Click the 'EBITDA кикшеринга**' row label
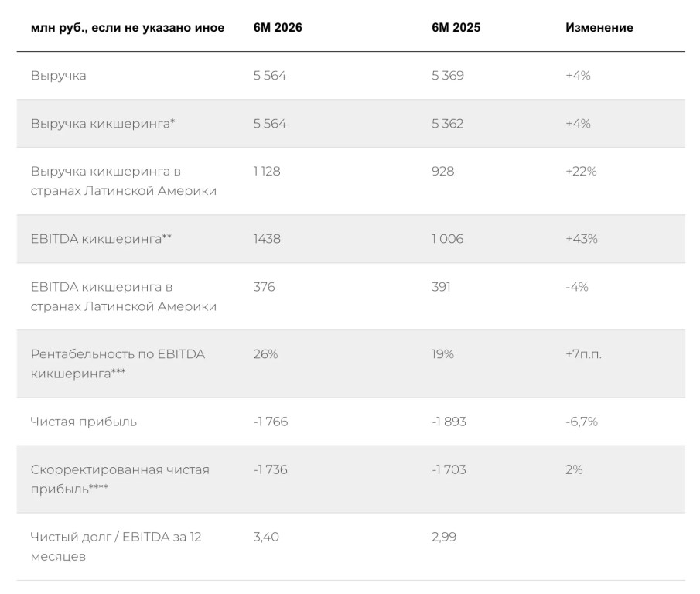The image size is (700, 594). coord(101,239)
